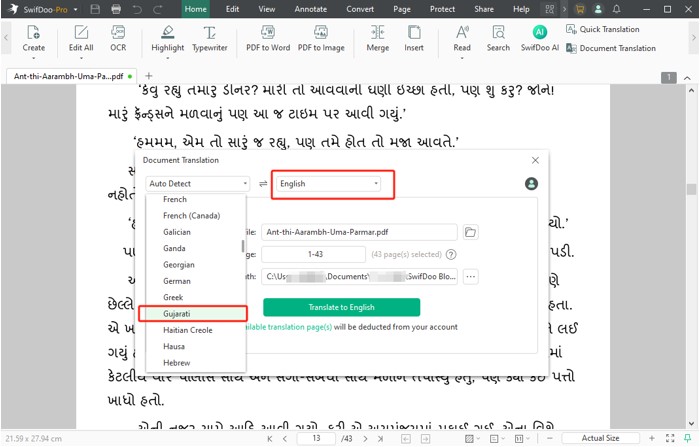Switch to the Home tab
The height and width of the screenshot is (447, 700).
[196, 9]
